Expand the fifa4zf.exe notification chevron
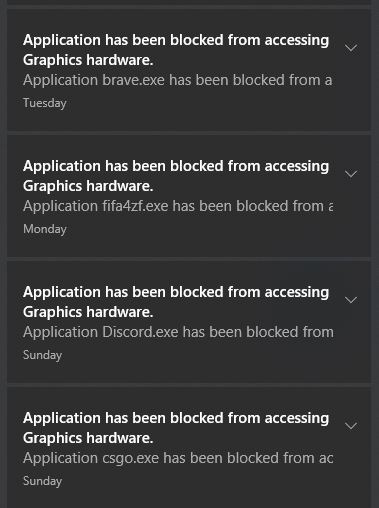Viewport: 379px width, 508px height. [x=351, y=174]
